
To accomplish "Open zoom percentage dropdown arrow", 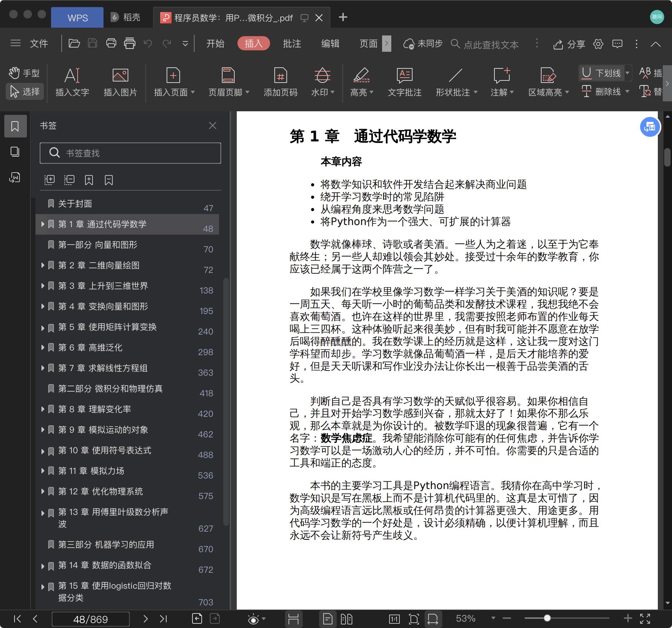I will tap(493, 618).
